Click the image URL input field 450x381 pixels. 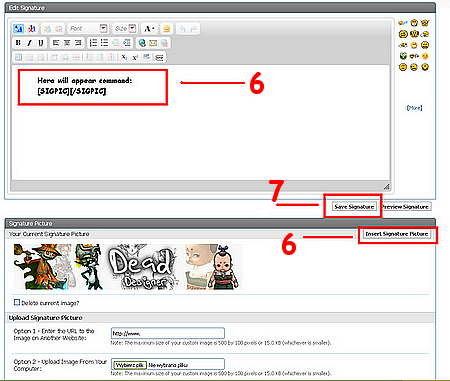[168, 333]
